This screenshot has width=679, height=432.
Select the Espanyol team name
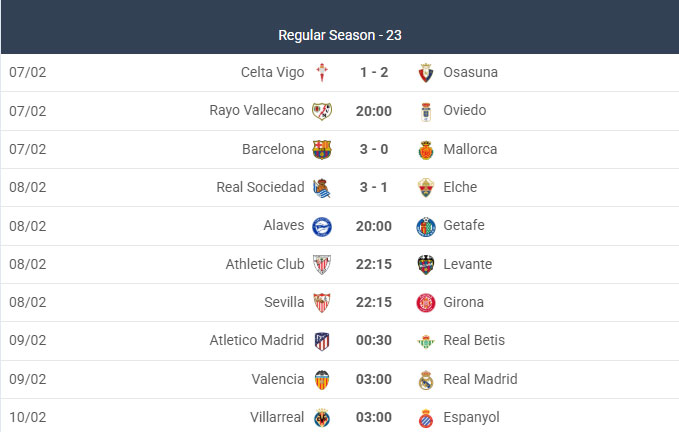[471, 417]
